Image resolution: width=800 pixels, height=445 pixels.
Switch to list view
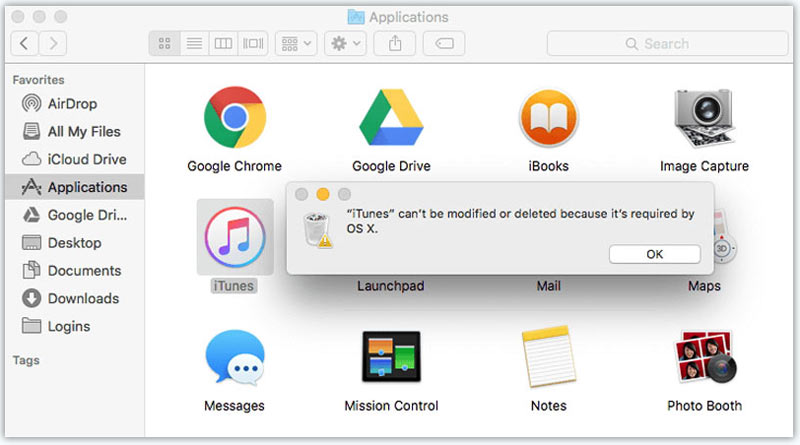(x=194, y=43)
